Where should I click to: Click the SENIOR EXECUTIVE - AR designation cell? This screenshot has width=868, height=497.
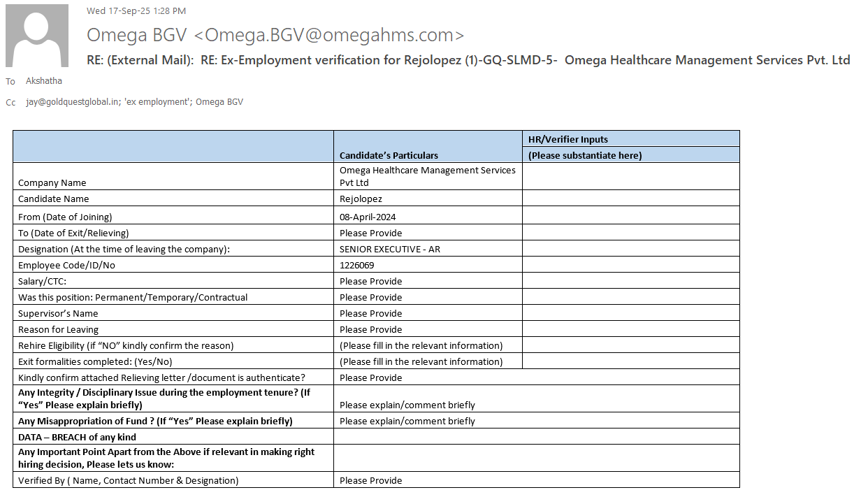(x=390, y=249)
